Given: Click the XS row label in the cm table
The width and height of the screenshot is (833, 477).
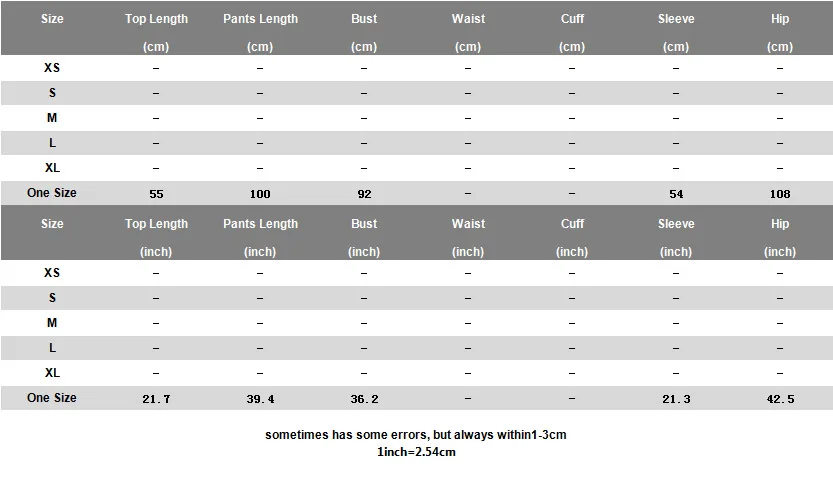Looking at the screenshot, I should (x=52, y=68).
